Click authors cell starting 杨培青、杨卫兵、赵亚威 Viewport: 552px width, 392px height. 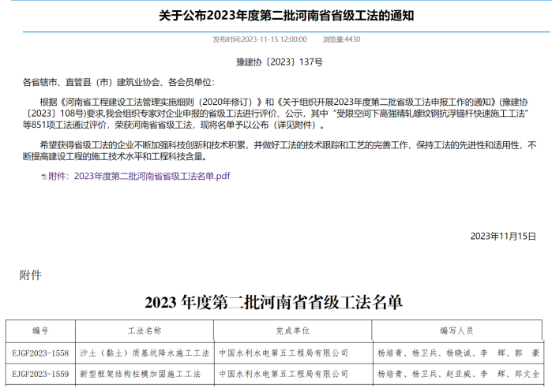pos(458,374)
